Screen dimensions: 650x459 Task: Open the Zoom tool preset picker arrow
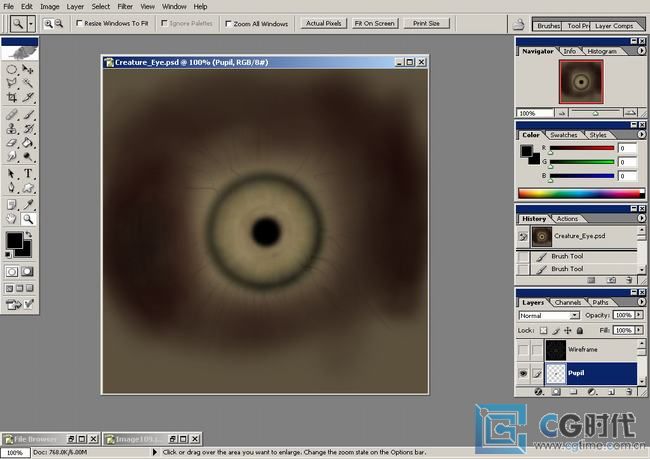31,24
